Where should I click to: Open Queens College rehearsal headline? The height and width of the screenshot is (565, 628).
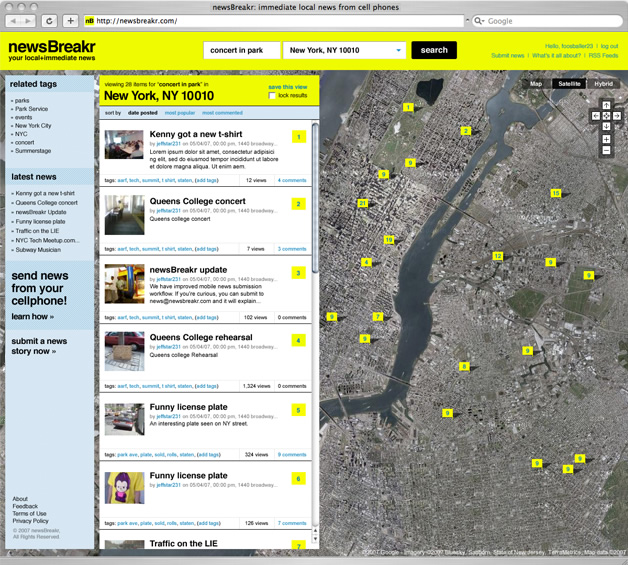click(x=201, y=337)
